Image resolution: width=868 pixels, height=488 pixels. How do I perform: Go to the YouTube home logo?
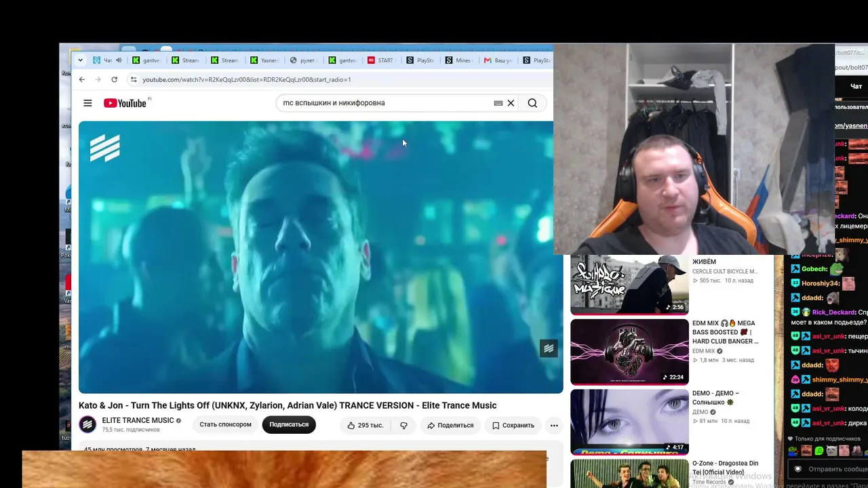pos(125,103)
